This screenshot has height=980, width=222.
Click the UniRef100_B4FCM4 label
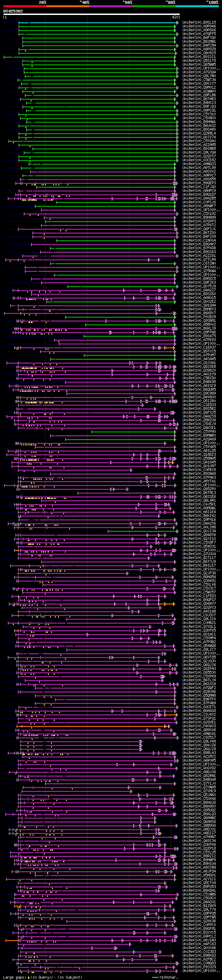199,45
